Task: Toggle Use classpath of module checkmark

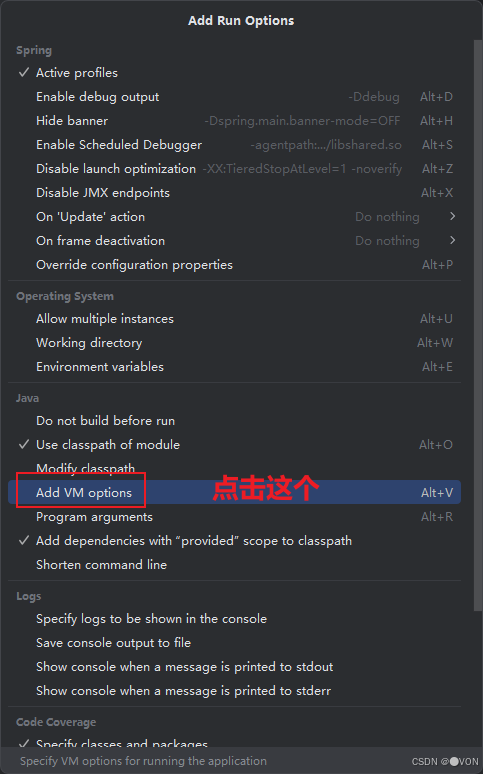Action: (x=234, y=445)
